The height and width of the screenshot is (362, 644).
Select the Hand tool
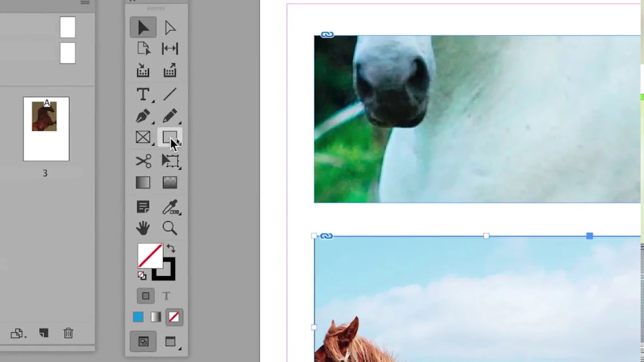(143, 228)
